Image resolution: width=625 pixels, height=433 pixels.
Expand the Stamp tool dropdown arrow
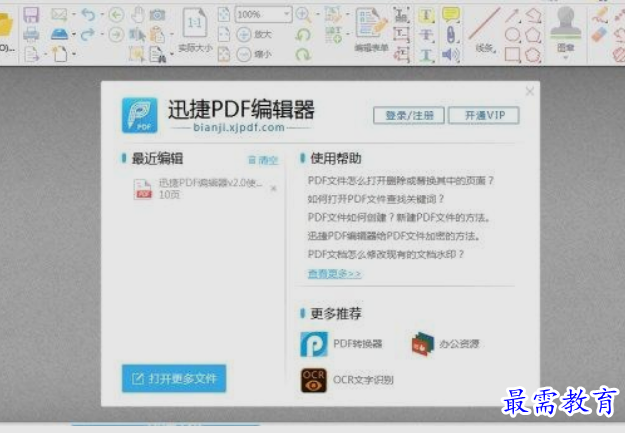(x=565, y=57)
